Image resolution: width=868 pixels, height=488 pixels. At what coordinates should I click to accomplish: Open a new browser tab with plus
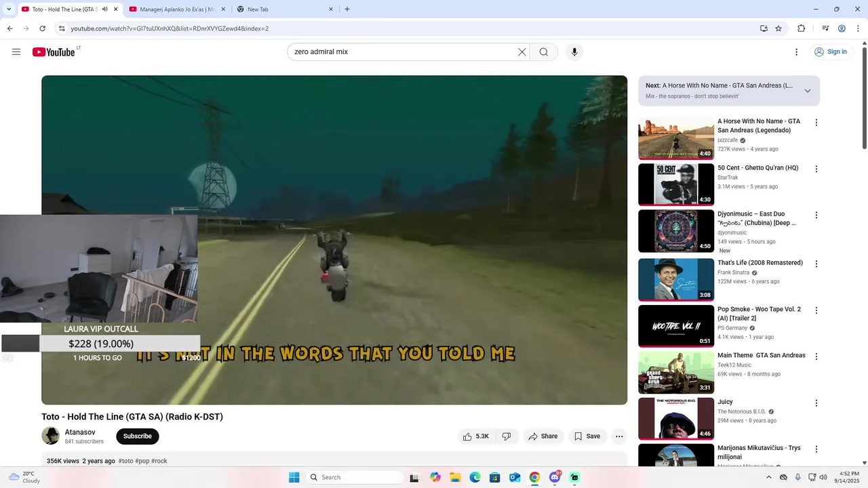347,9
